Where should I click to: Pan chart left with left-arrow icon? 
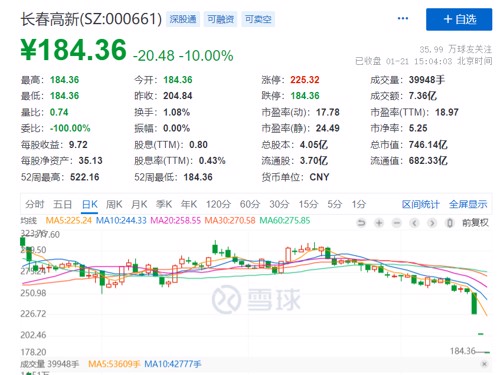[414, 223]
